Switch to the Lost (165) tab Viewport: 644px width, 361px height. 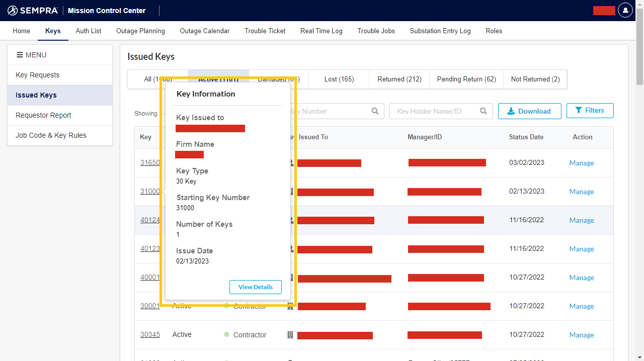(x=339, y=79)
